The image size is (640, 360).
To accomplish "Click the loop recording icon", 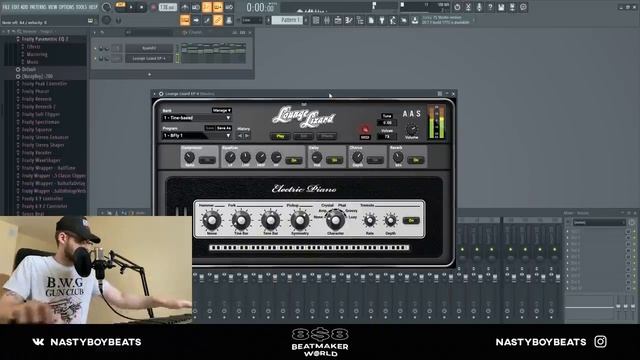I will (229, 7).
